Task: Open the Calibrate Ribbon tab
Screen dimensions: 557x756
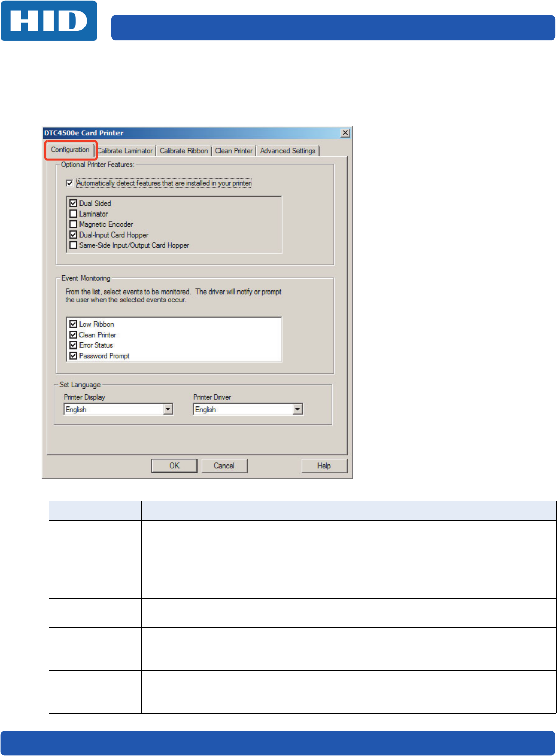Action: 184,151
